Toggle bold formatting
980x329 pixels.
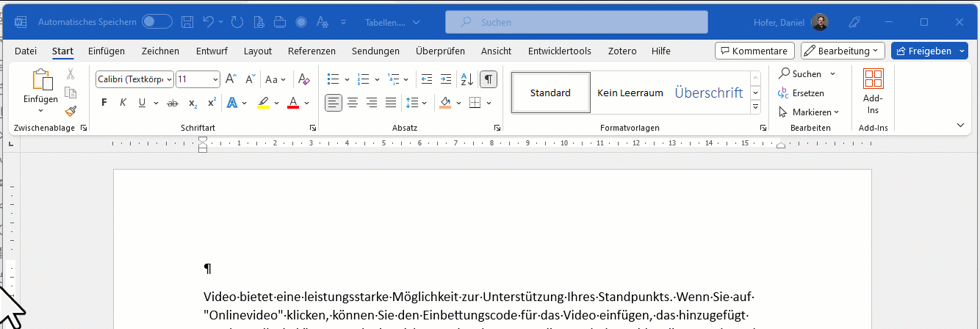(104, 103)
